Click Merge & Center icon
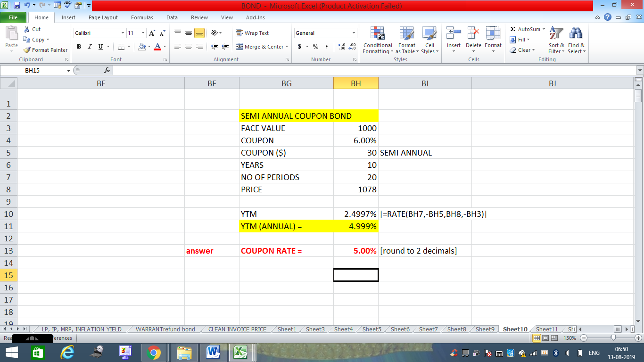The image size is (644, 362). coord(239,47)
